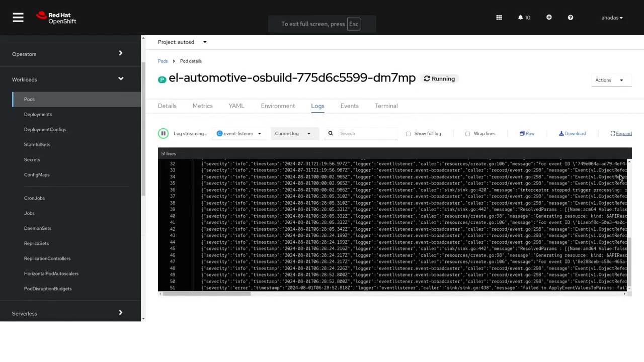Image resolution: width=644 pixels, height=362 pixels.
Task: Click the Red Hat OpenShift logo
Action: (x=56, y=18)
